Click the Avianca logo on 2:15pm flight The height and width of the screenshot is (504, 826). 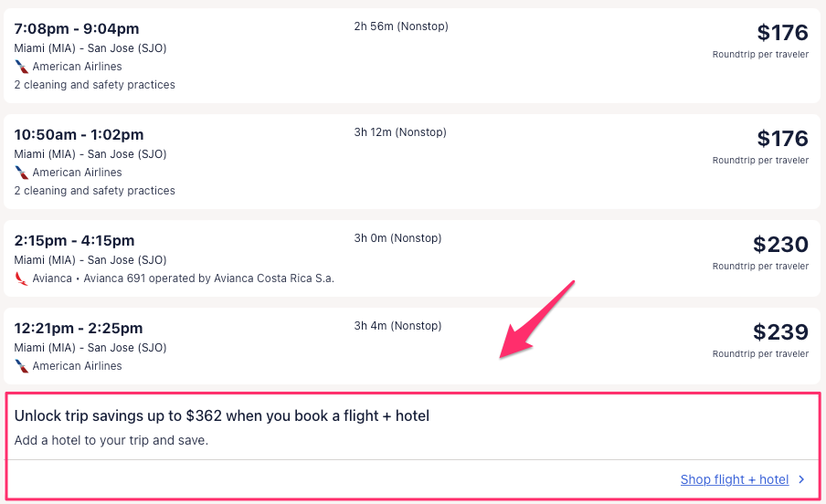click(22, 278)
